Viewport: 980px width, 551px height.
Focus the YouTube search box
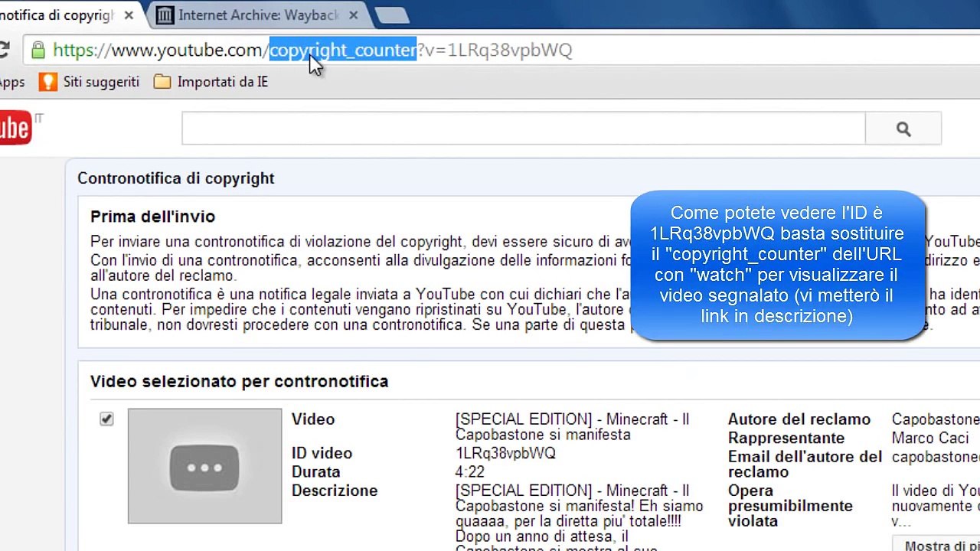point(524,129)
